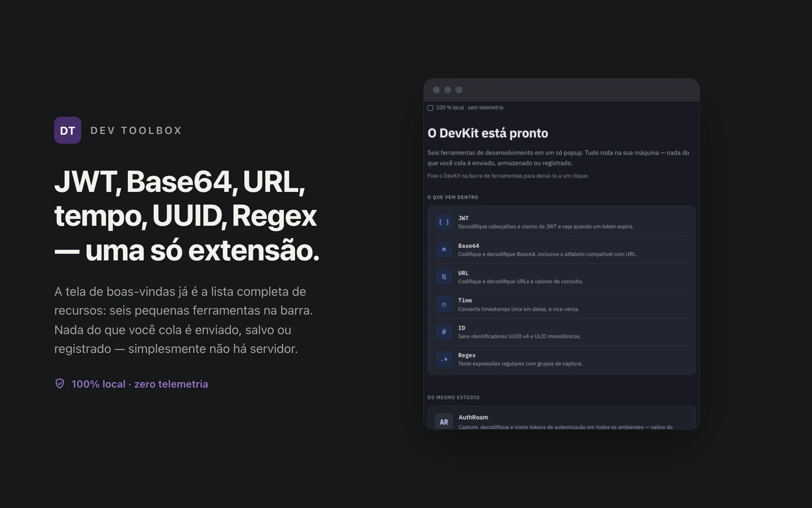812x508 pixels.
Task: Click 'Gere identificadores UUID v4 e ULID' text
Action: pos(520,336)
